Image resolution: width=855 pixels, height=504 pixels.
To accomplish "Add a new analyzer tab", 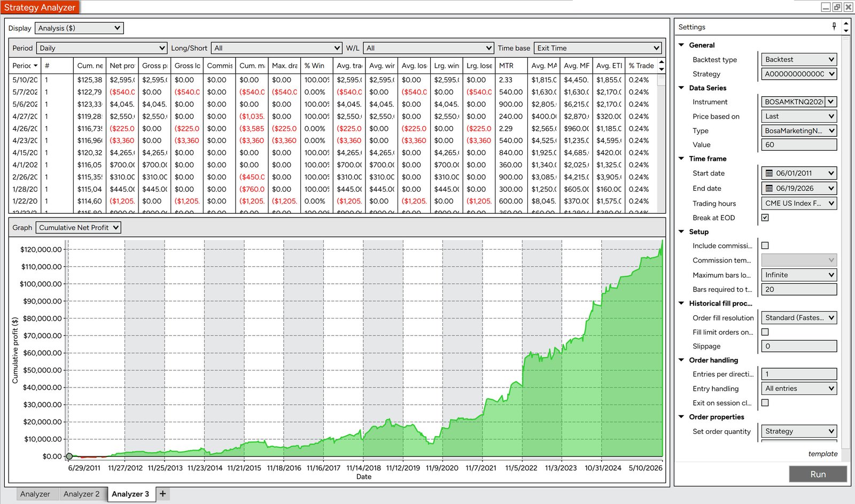I will pyautogui.click(x=163, y=494).
